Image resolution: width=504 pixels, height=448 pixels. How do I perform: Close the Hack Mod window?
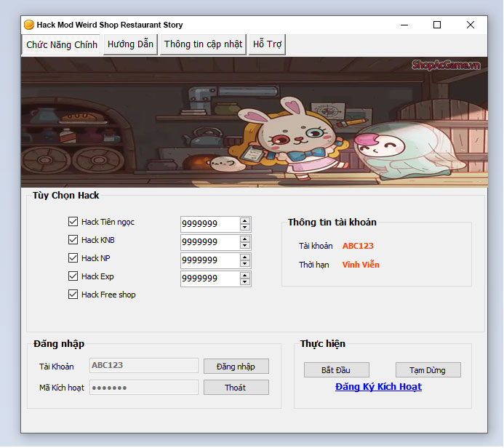[x=471, y=25]
